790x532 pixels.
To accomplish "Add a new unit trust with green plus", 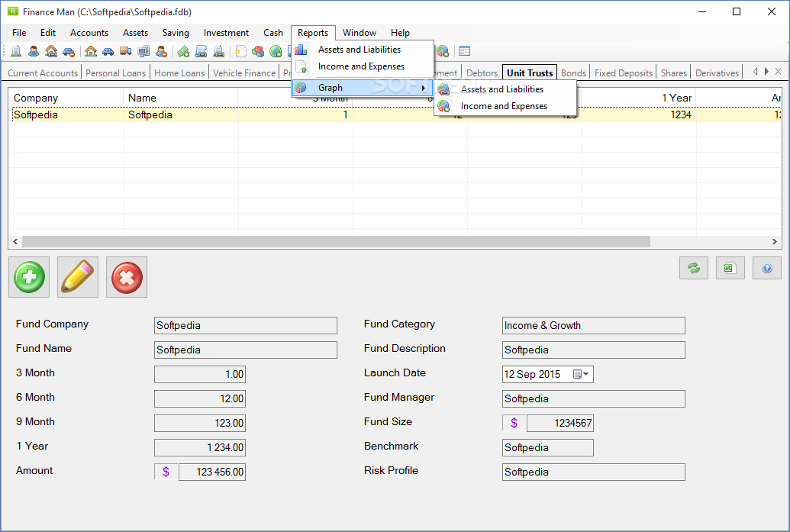I will coord(29,277).
